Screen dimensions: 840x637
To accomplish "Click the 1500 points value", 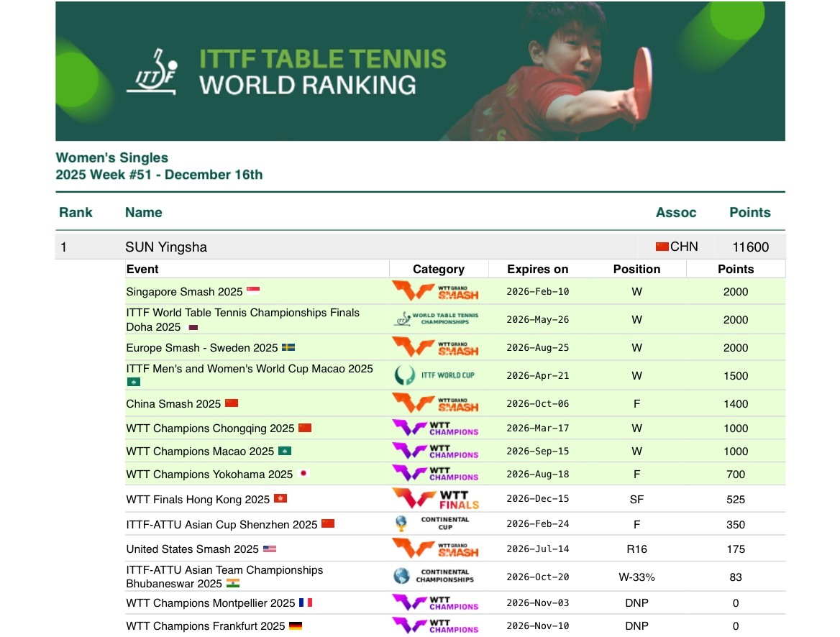I will click(x=736, y=375).
